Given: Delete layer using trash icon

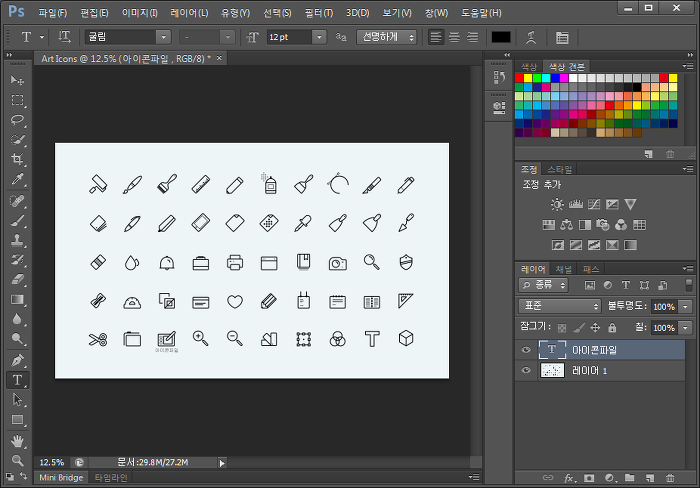Looking at the screenshot, I should [670, 478].
